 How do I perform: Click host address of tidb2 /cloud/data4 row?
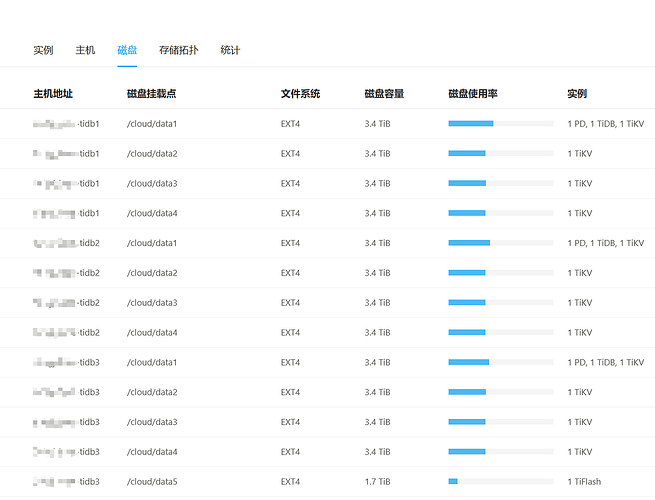pos(66,332)
